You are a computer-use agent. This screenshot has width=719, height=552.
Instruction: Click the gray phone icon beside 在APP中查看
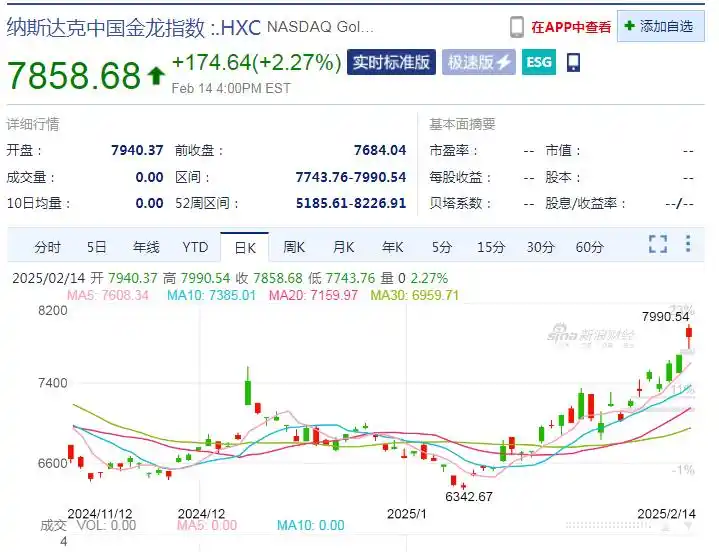(517, 27)
